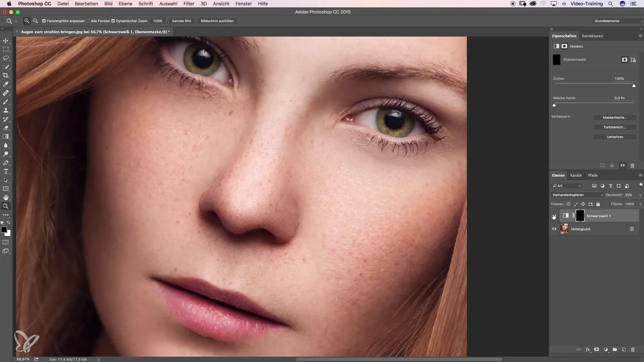Select the Blur tool

[x=6, y=145]
